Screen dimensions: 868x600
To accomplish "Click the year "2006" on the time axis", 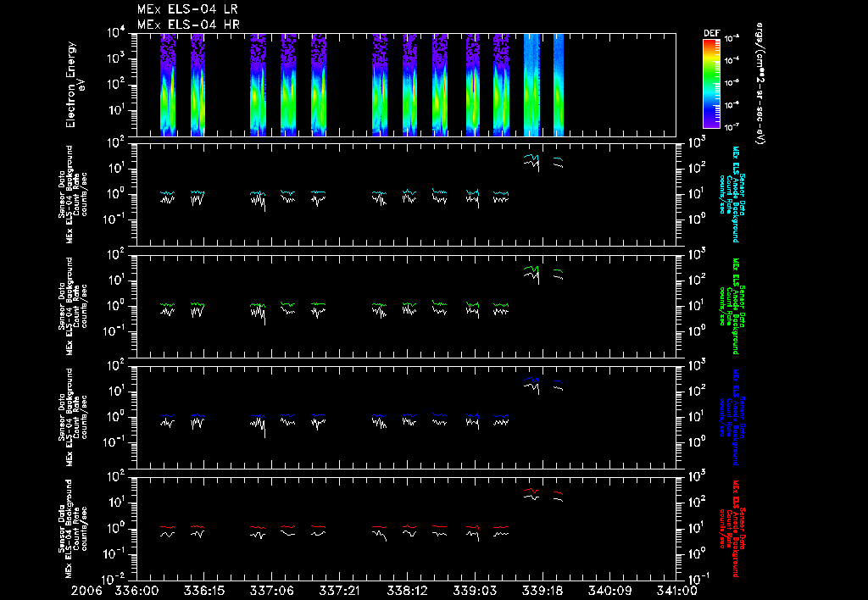I will [87, 591].
